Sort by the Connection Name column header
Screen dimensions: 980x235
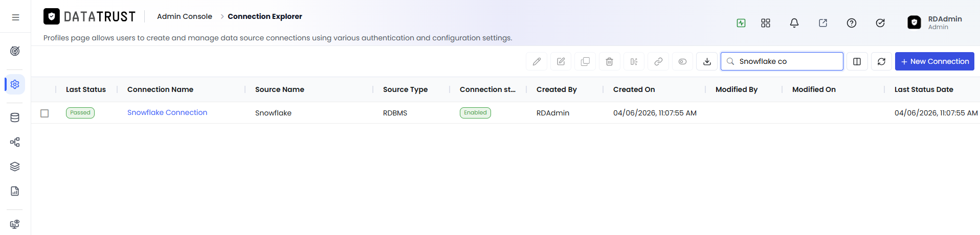(x=160, y=89)
